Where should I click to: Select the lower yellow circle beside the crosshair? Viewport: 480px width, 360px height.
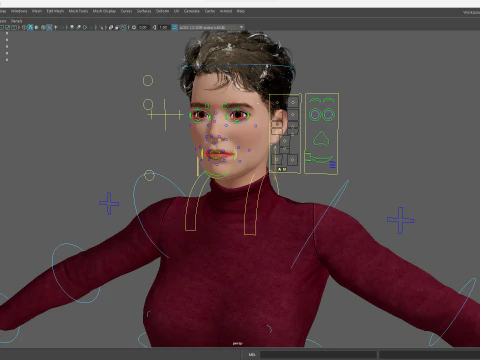pos(148,105)
